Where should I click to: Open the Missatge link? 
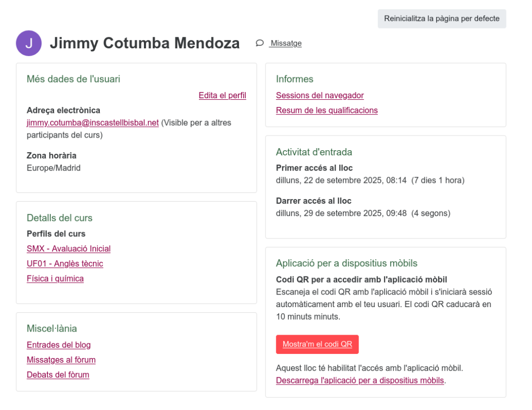[x=286, y=43]
